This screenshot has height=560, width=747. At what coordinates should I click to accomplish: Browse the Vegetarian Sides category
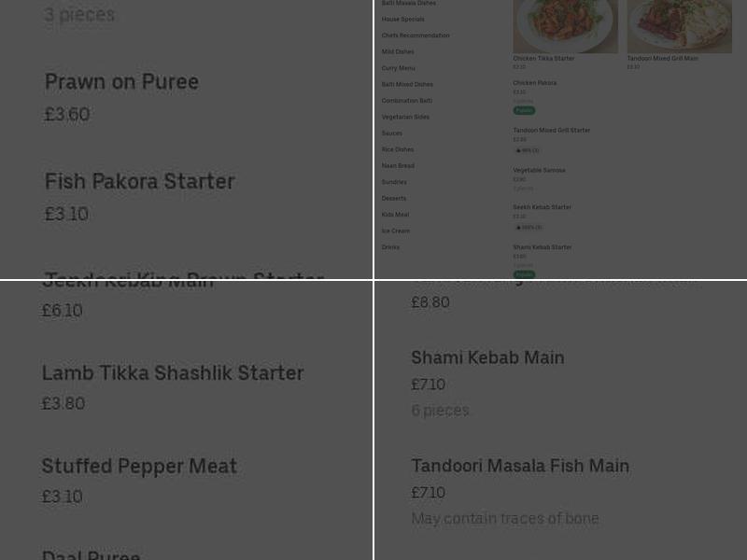[405, 117]
